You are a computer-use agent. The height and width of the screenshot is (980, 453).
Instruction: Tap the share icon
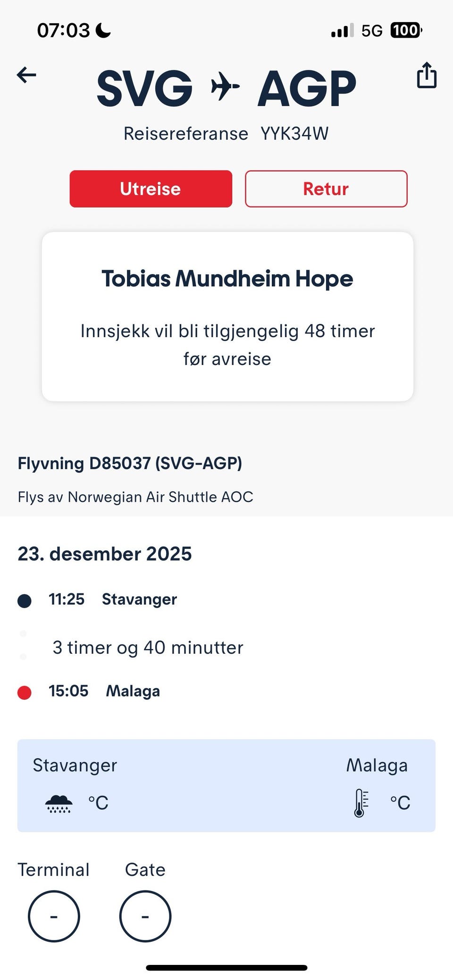(427, 75)
